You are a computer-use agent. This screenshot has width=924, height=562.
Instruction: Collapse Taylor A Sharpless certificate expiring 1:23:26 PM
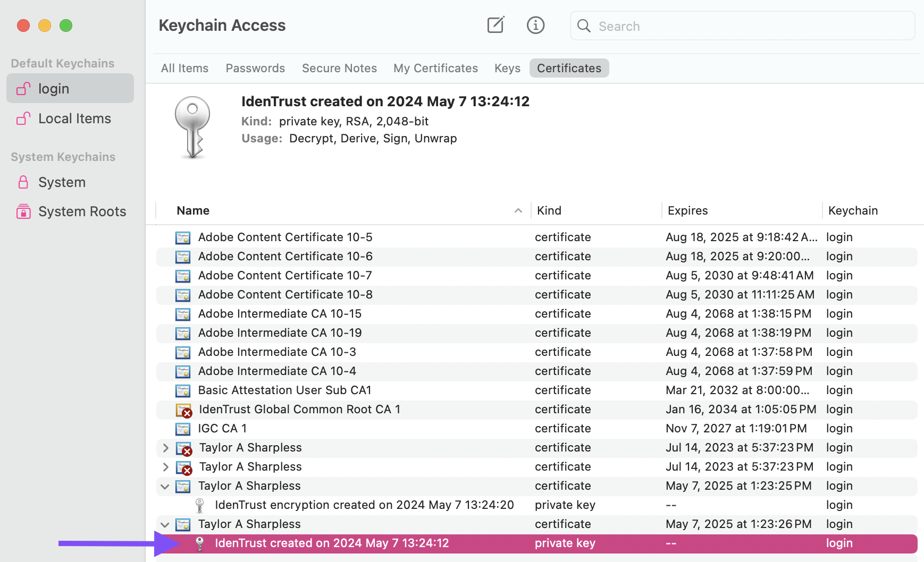tap(165, 525)
